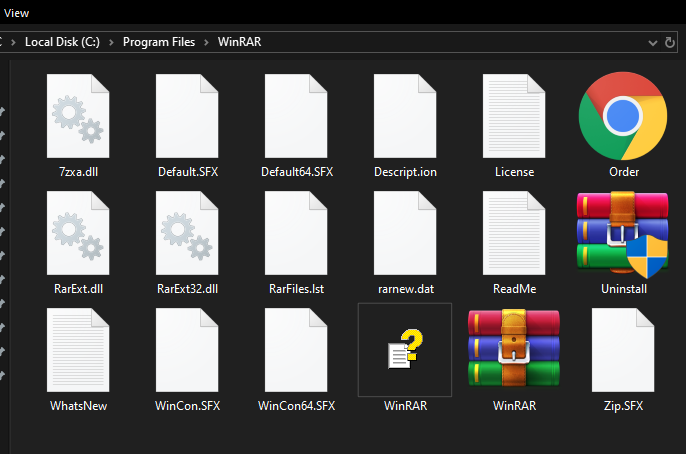Click the 7zxa.dll file name label

(x=78, y=172)
